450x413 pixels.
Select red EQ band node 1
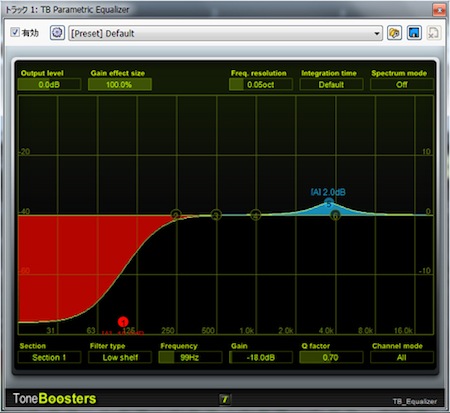[x=123, y=322]
